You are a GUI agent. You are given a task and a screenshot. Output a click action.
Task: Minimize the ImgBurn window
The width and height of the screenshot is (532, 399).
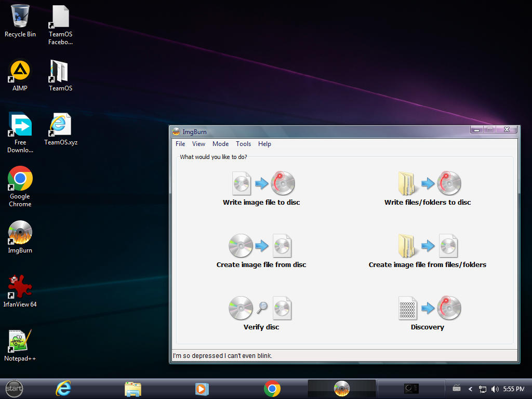coord(477,129)
